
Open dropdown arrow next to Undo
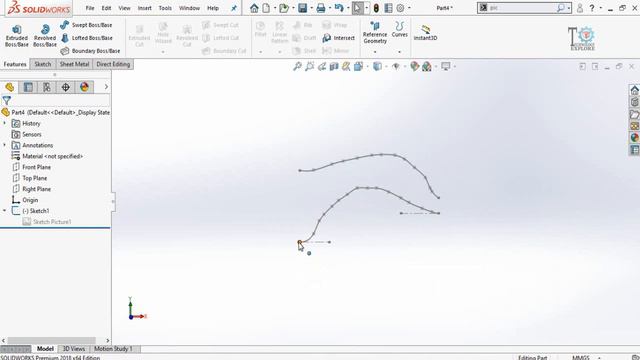(348, 8)
